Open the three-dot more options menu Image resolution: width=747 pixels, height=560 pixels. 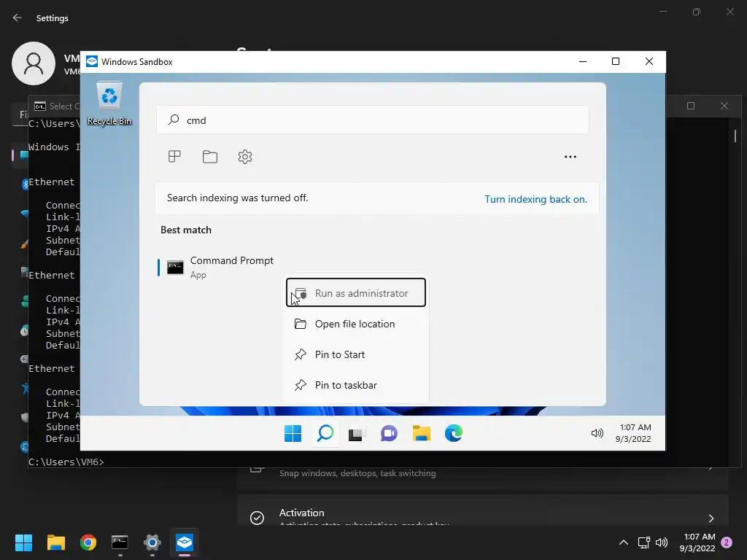click(570, 157)
